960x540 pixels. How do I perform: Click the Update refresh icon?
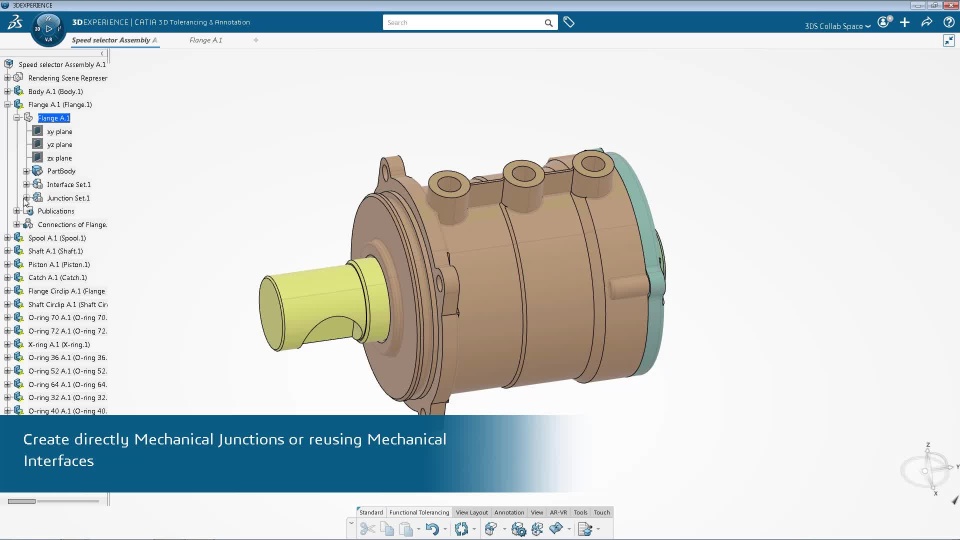(x=462, y=528)
